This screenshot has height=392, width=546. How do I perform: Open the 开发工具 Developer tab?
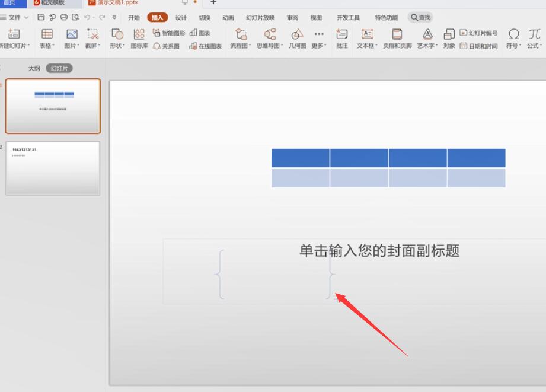(x=348, y=17)
